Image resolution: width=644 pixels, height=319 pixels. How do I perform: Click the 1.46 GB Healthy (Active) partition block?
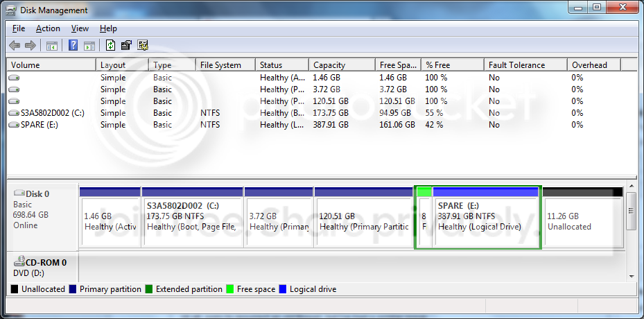[x=110, y=218]
